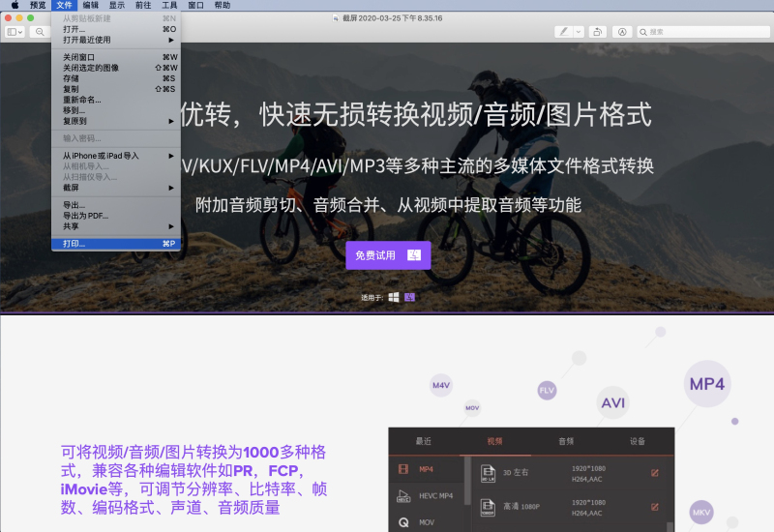Select MOV in the format list
The height and width of the screenshot is (532, 774).
coord(427,522)
